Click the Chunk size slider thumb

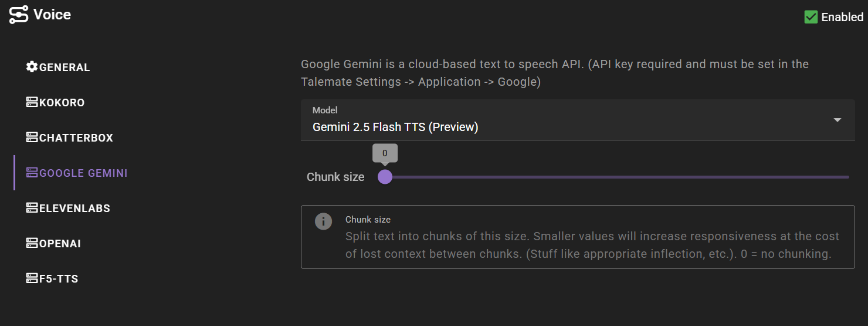(x=385, y=177)
